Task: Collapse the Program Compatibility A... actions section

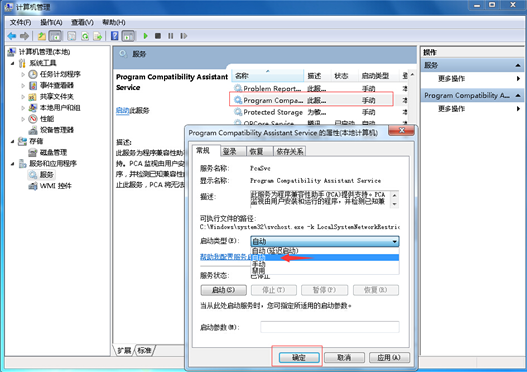Action: tap(518, 95)
